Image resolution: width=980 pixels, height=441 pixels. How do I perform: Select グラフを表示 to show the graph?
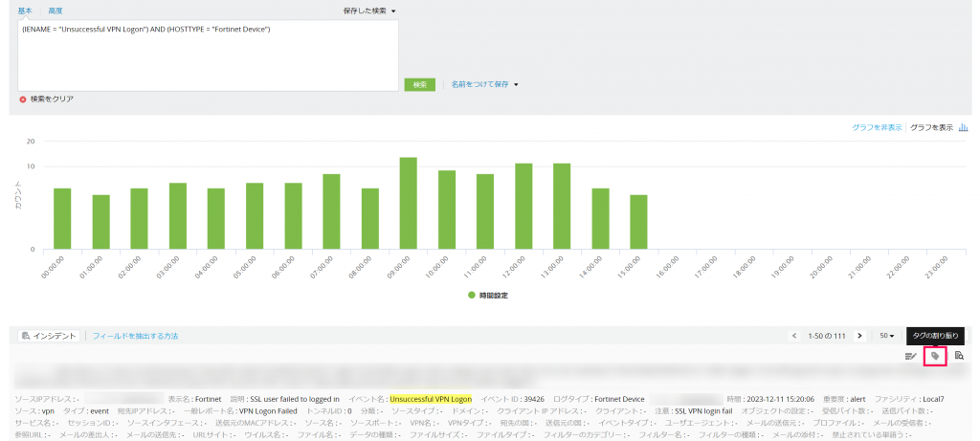[x=931, y=126]
